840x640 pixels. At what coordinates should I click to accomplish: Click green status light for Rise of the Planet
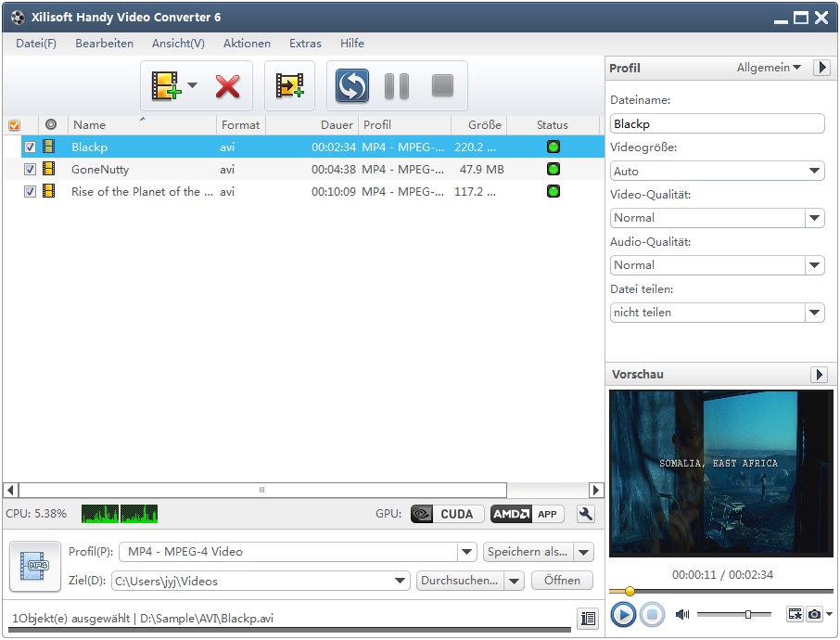pos(554,191)
